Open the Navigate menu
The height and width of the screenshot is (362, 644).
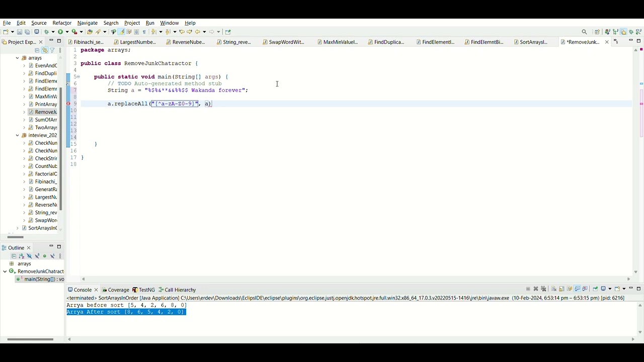87,23
